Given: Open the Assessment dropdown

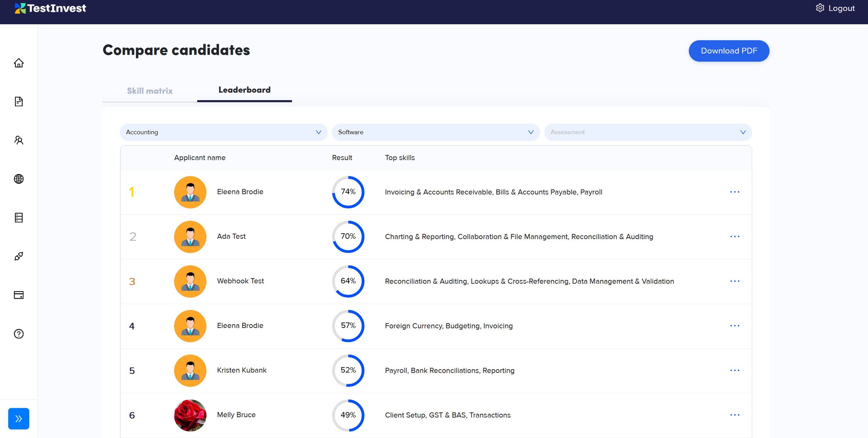Looking at the screenshot, I should (648, 132).
